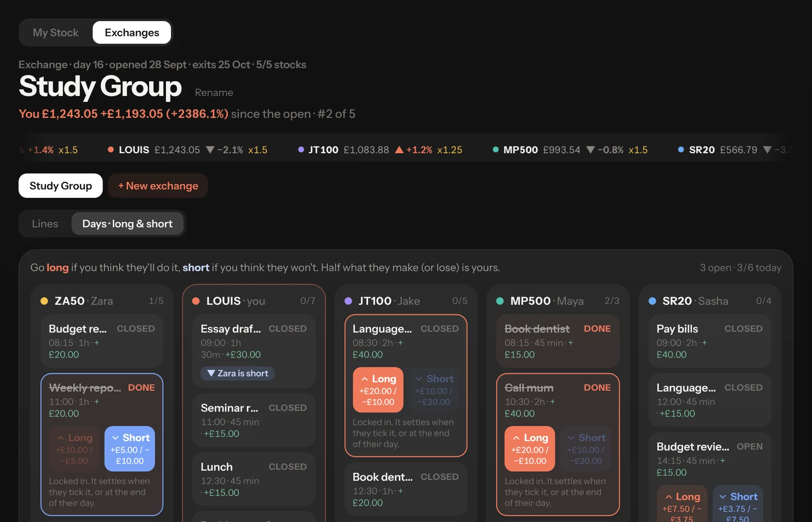Switch to the Lines view tab
Image resolution: width=812 pixels, height=522 pixels.
[45, 224]
